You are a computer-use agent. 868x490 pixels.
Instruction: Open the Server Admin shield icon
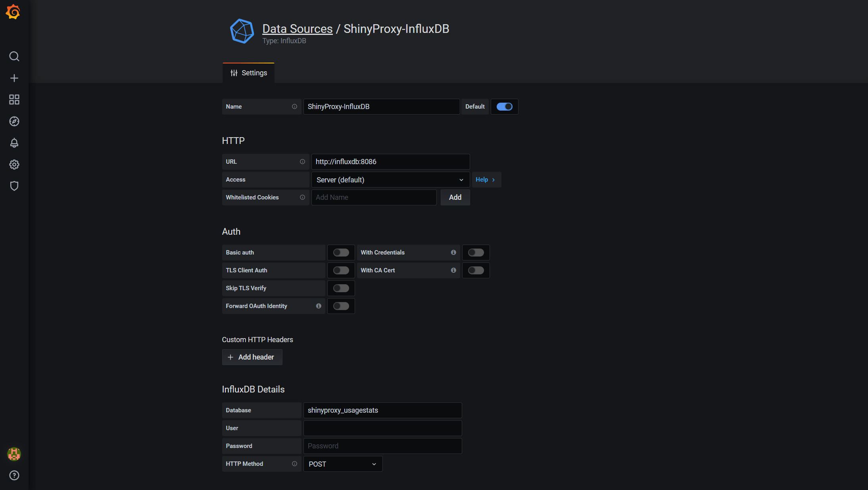(x=14, y=186)
